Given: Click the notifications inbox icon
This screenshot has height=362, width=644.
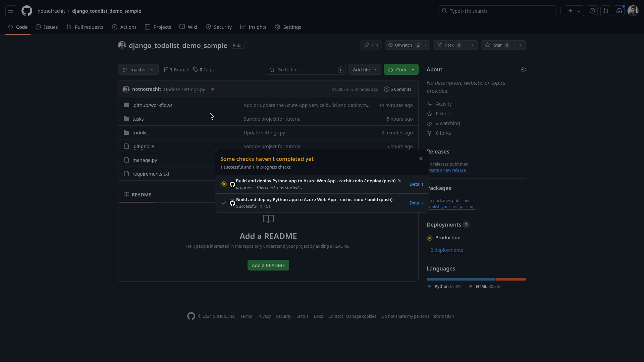Looking at the screenshot, I should 619,11.
